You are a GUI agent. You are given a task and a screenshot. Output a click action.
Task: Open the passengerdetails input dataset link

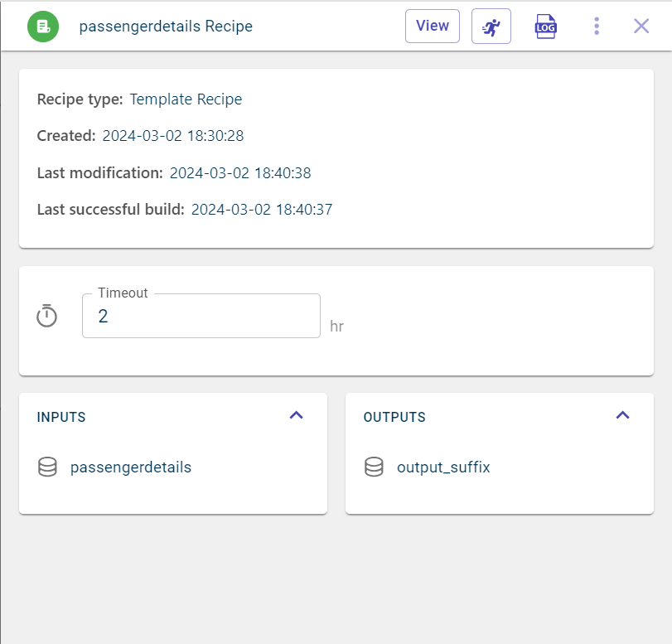pos(131,467)
